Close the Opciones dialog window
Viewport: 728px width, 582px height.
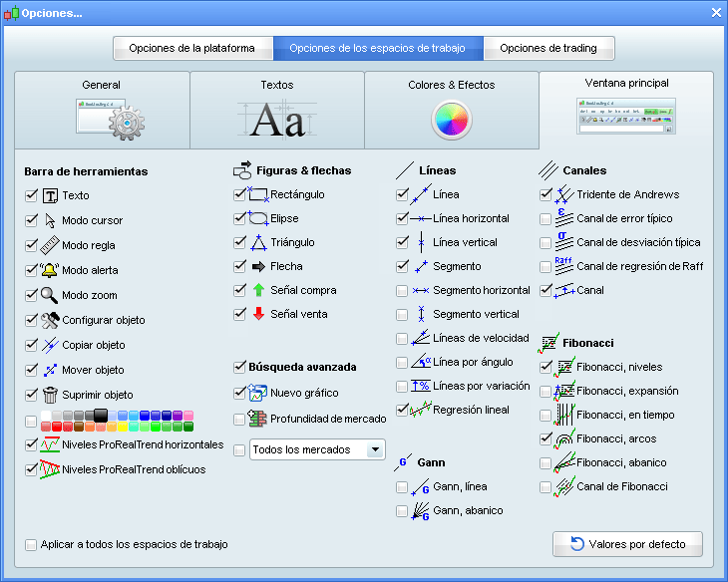(x=715, y=12)
